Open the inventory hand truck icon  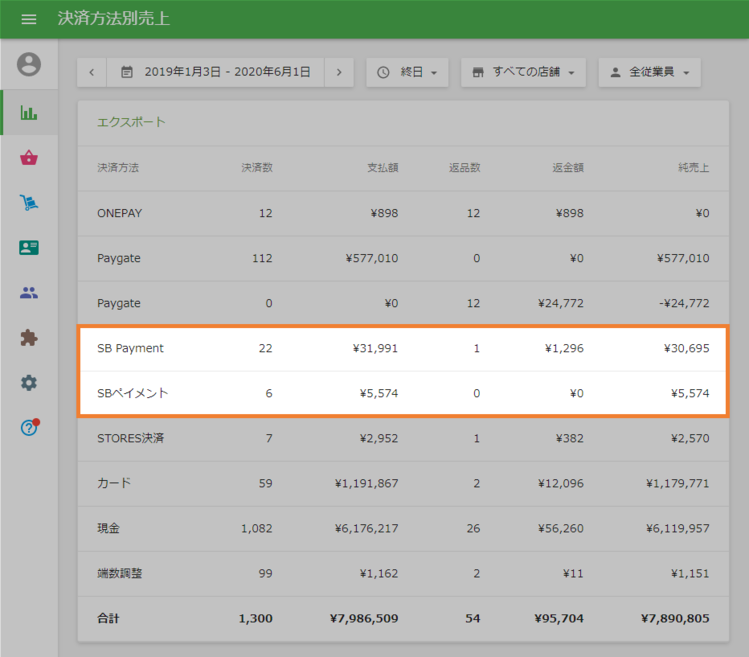(29, 203)
